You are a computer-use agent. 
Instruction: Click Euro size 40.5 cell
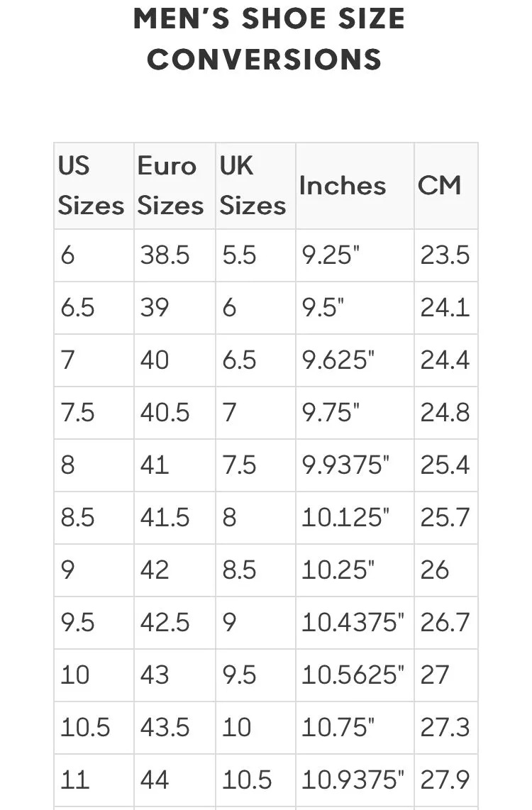click(x=174, y=414)
